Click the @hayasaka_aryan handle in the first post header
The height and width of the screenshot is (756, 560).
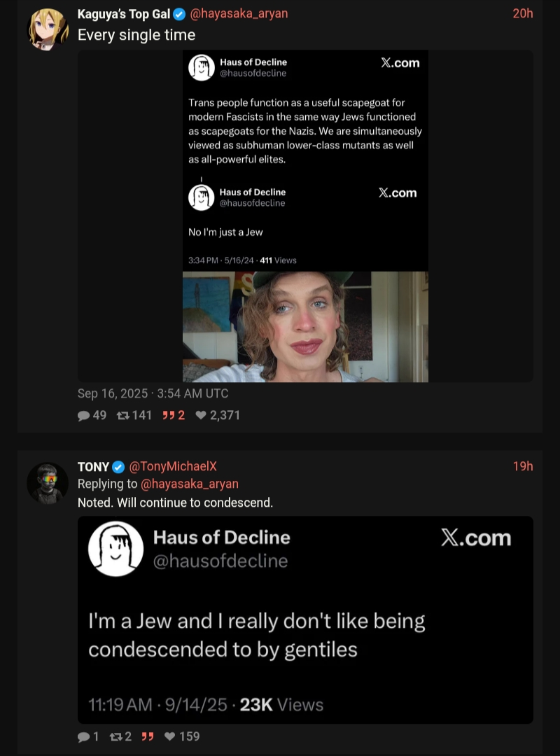tap(239, 14)
